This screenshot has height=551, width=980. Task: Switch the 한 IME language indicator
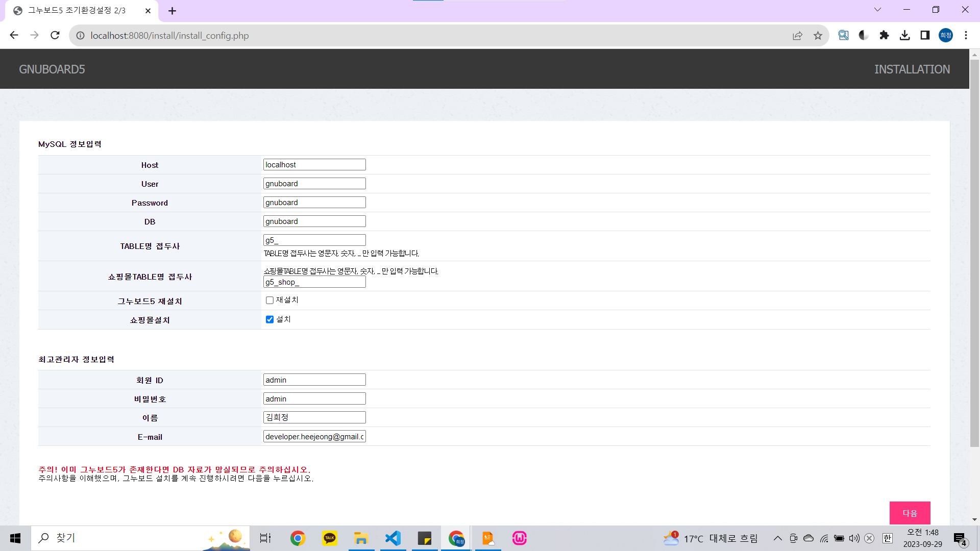888,538
